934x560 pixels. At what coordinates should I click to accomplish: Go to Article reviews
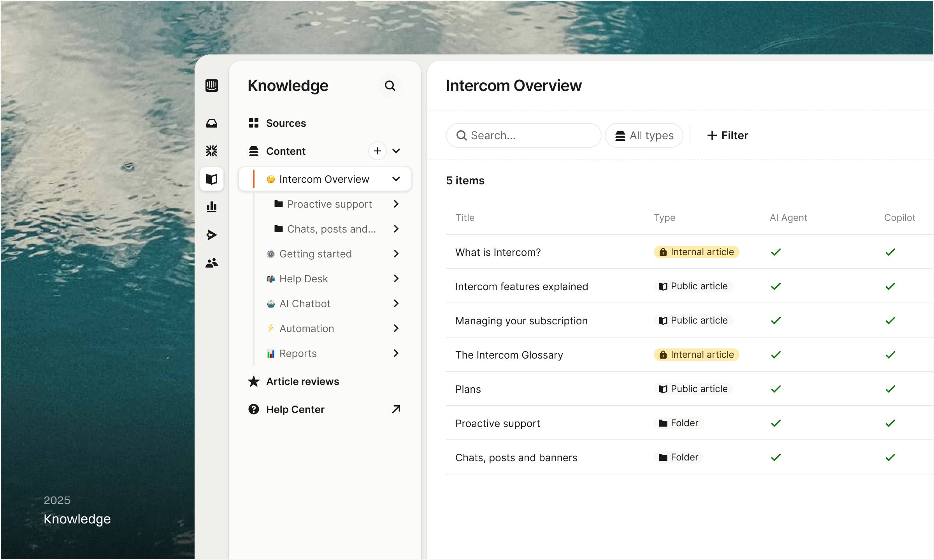tap(302, 381)
